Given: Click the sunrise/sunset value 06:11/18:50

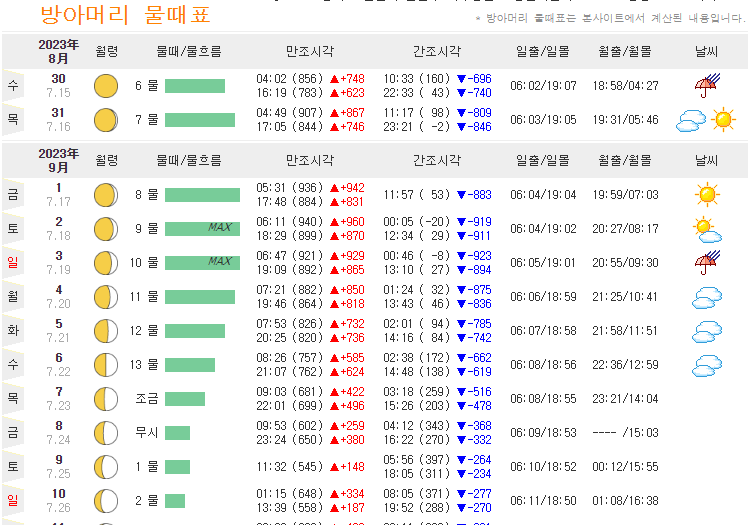Looking at the screenshot, I should pyautogui.click(x=543, y=501).
